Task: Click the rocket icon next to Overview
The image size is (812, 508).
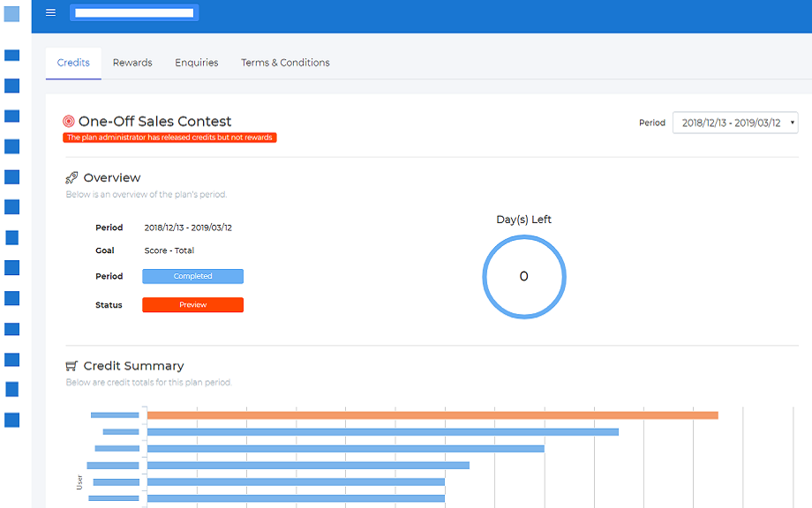Action: pos(72,176)
